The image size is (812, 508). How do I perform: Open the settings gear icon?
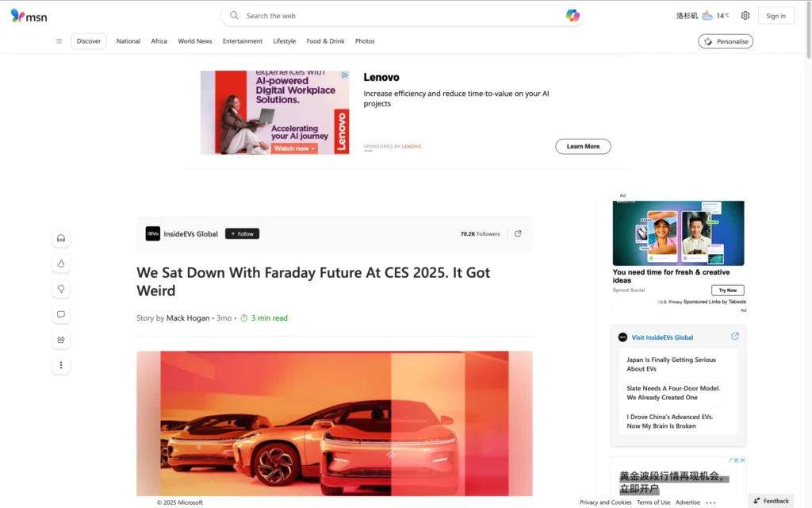[x=745, y=16]
